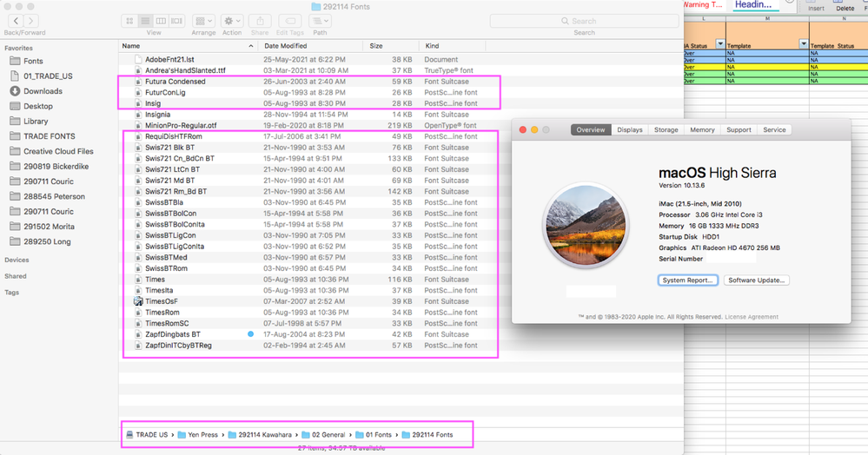Switch to Displays tab in About This Mac
The image size is (868, 455).
pos(629,129)
